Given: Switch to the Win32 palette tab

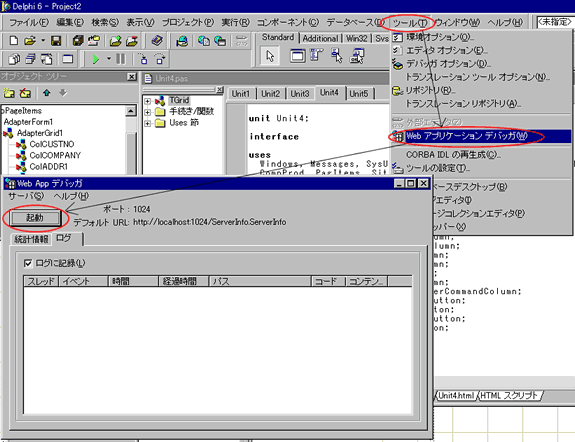Looking at the screenshot, I should pos(356,39).
